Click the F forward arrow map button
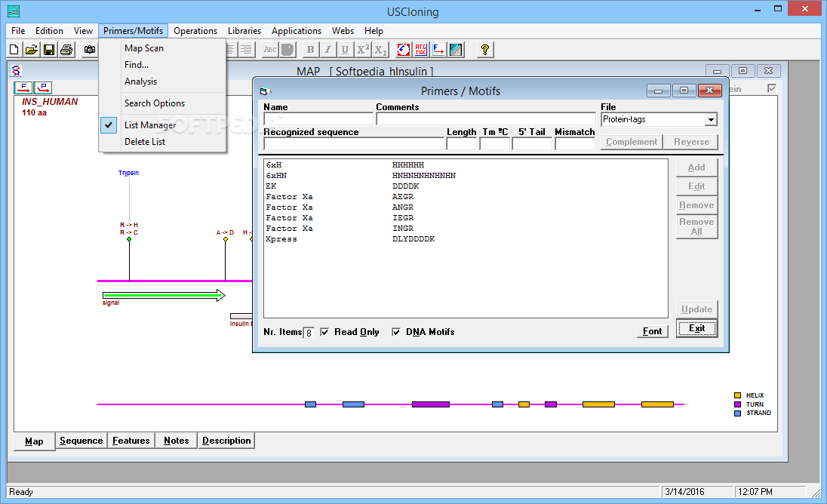The image size is (827, 504). (x=23, y=88)
